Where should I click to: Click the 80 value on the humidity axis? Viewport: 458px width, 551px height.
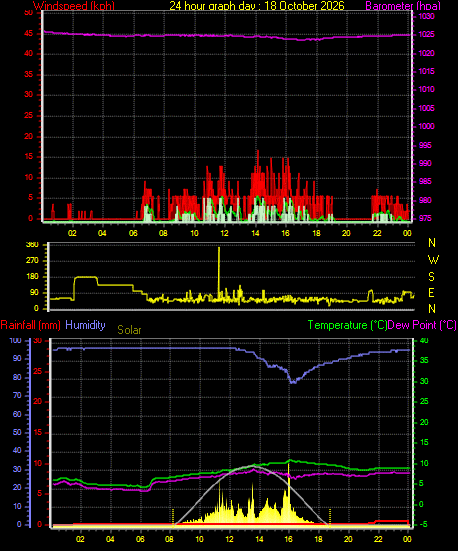[x=17, y=377]
